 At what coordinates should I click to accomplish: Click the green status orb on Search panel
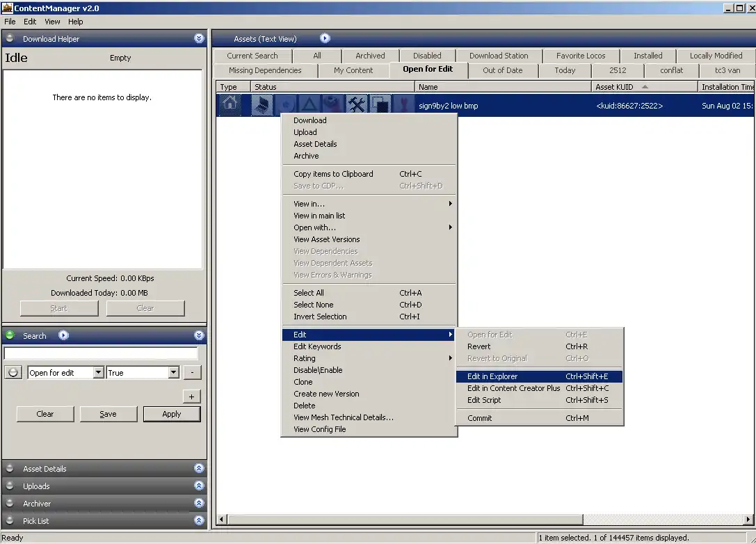[x=10, y=335]
